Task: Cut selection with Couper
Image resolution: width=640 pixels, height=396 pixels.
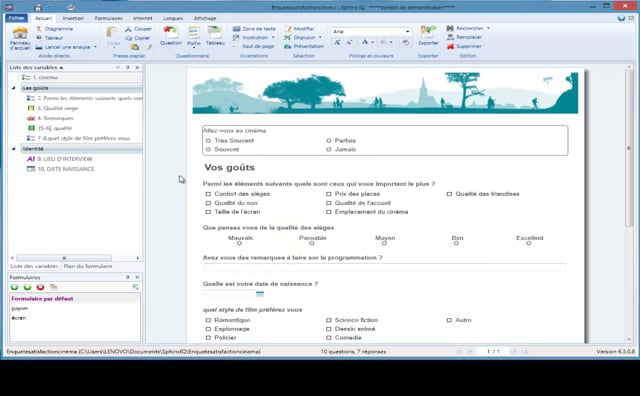Action: [138, 29]
